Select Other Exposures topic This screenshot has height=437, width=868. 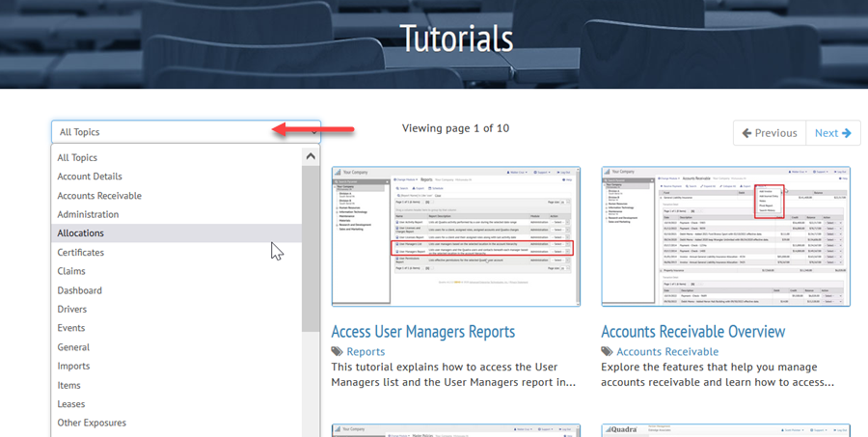(x=92, y=423)
